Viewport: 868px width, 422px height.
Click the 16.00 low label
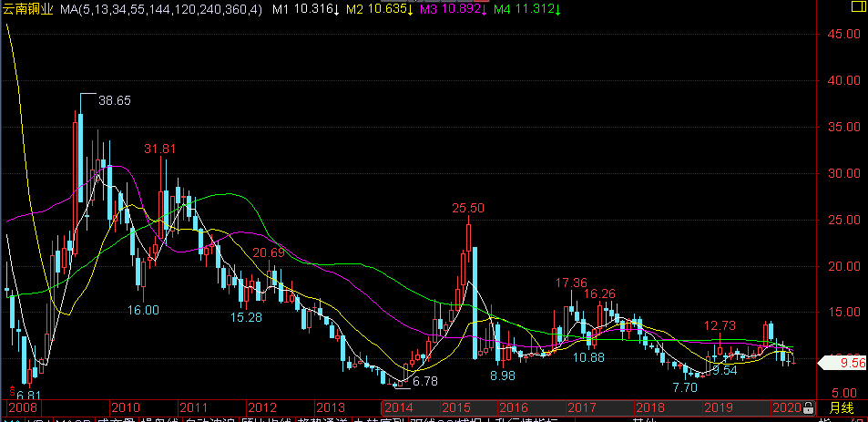click(143, 310)
